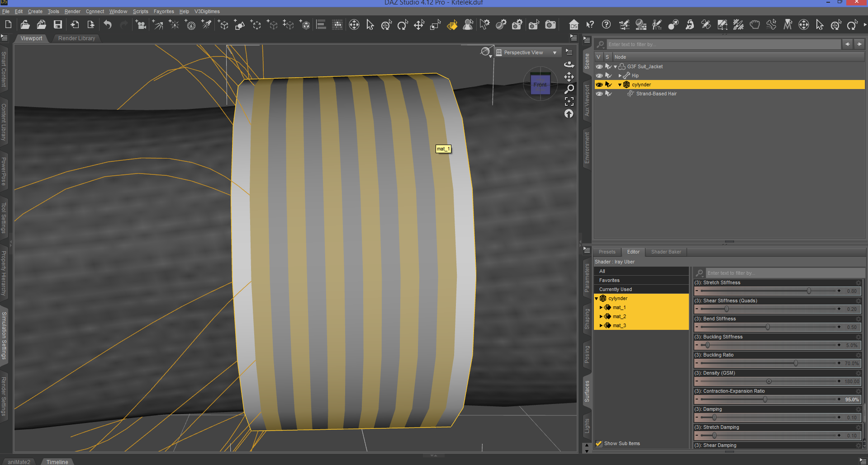
Task: Toggle visibility of Strand-Based Hair node
Action: (599, 94)
